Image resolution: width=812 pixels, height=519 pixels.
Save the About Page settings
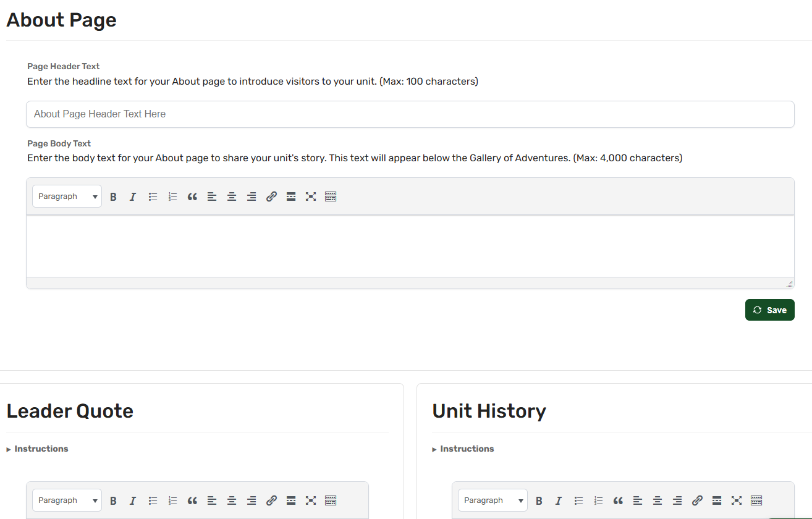coord(770,310)
